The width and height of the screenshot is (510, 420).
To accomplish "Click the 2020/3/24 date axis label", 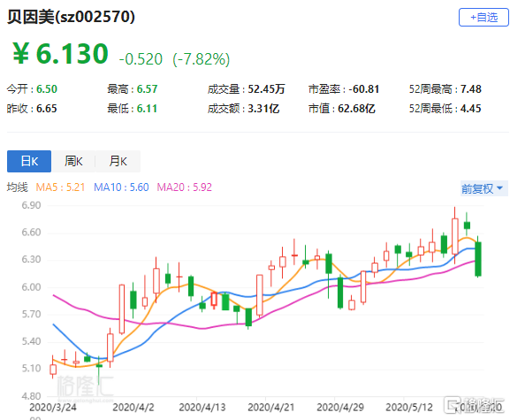I will (x=53, y=408).
